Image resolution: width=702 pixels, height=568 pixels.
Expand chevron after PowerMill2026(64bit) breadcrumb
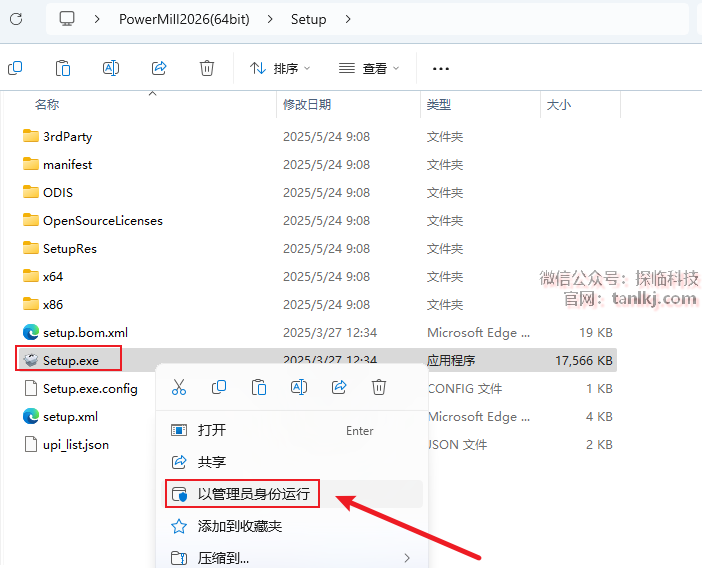(x=270, y=19)
